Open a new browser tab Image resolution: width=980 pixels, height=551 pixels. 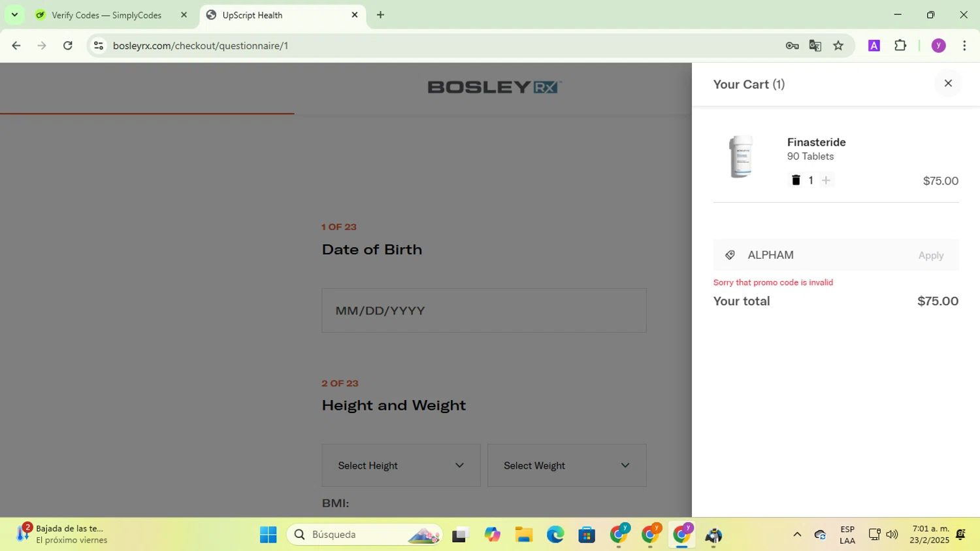[380, 15]
